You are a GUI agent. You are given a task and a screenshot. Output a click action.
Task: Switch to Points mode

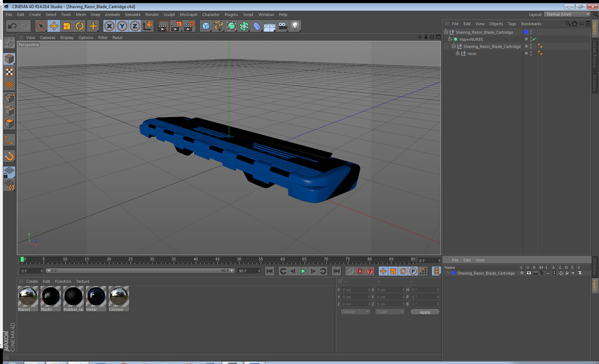click(9, 98)
